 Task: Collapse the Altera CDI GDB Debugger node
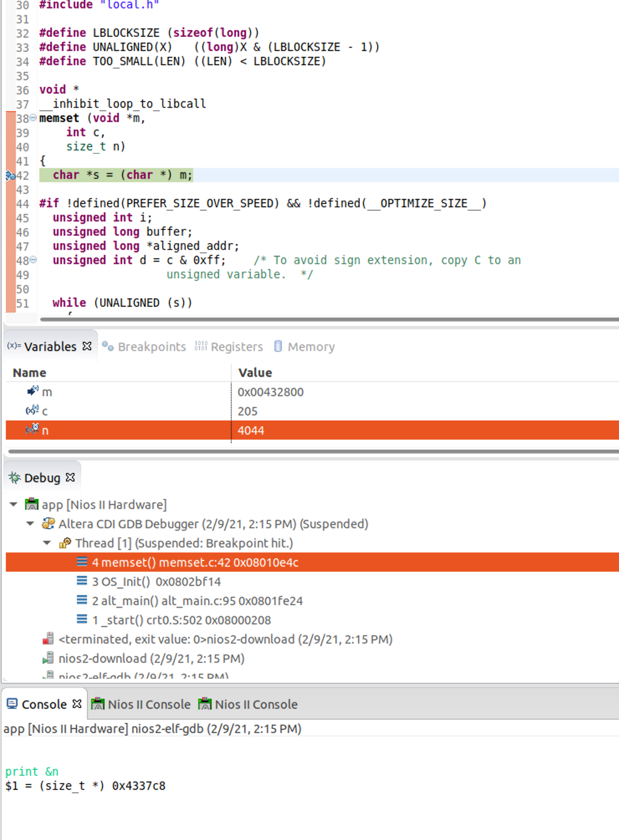click(30, 524)
